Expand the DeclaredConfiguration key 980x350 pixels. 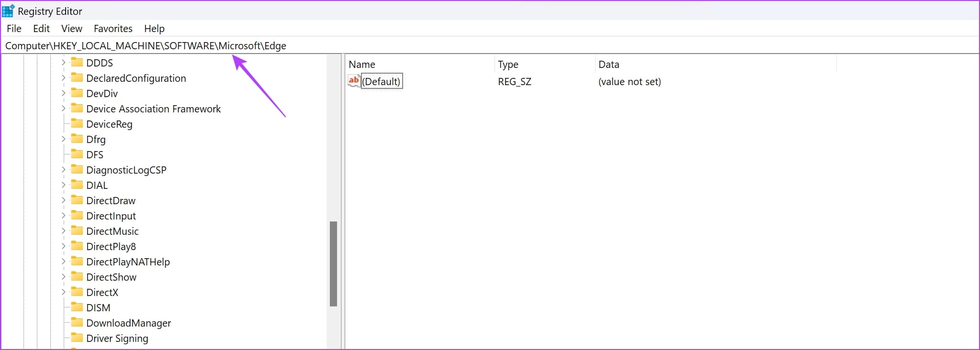pos(63,78)
